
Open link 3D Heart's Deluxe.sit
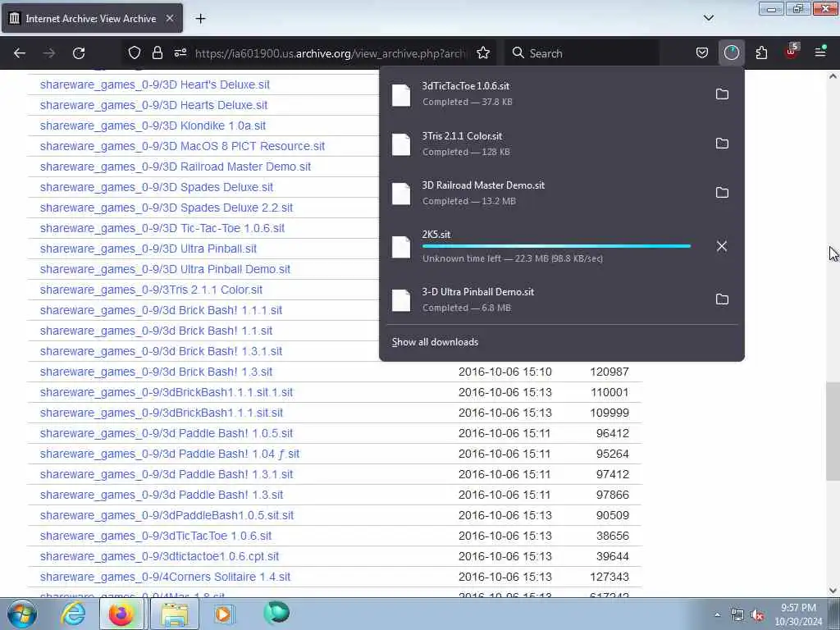tap(155, 84)
